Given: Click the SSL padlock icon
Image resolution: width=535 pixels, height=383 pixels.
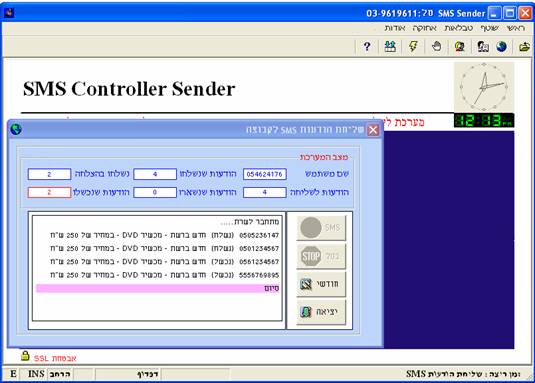Looking at the screenshot, I should [x=25, y=356].
